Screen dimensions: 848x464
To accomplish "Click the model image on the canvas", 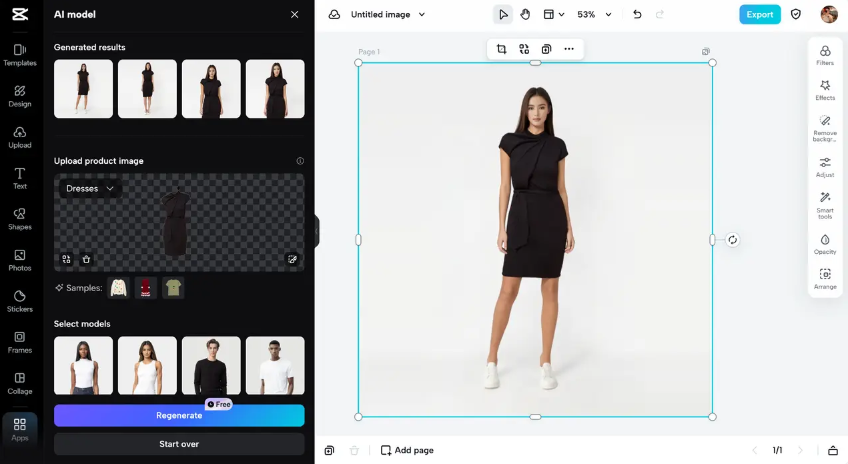I will tap(535, 240).
